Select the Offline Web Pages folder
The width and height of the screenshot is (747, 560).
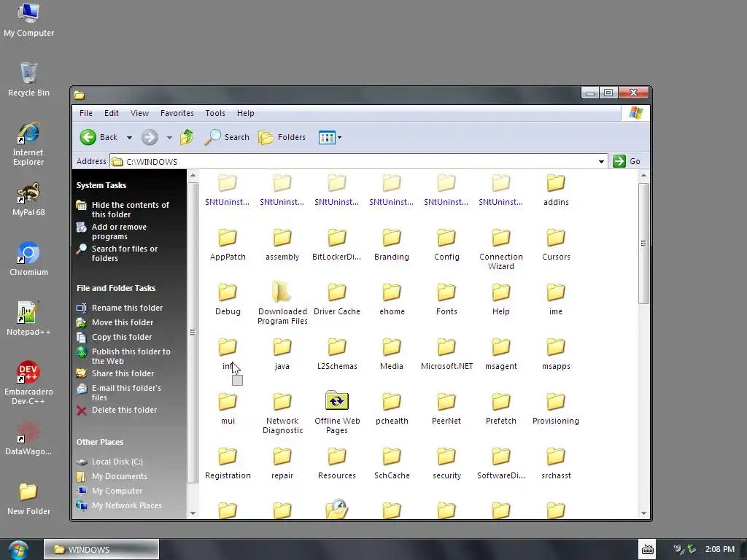(337, 413)
